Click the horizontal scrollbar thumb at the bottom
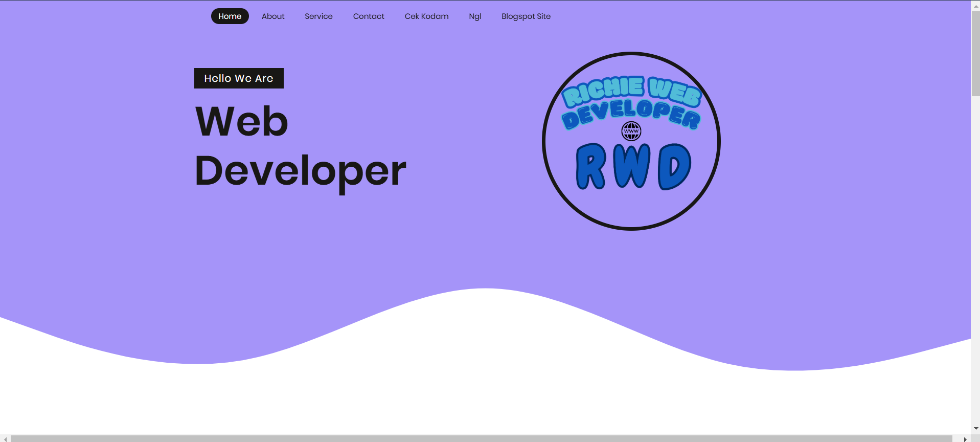 (481, 438)
